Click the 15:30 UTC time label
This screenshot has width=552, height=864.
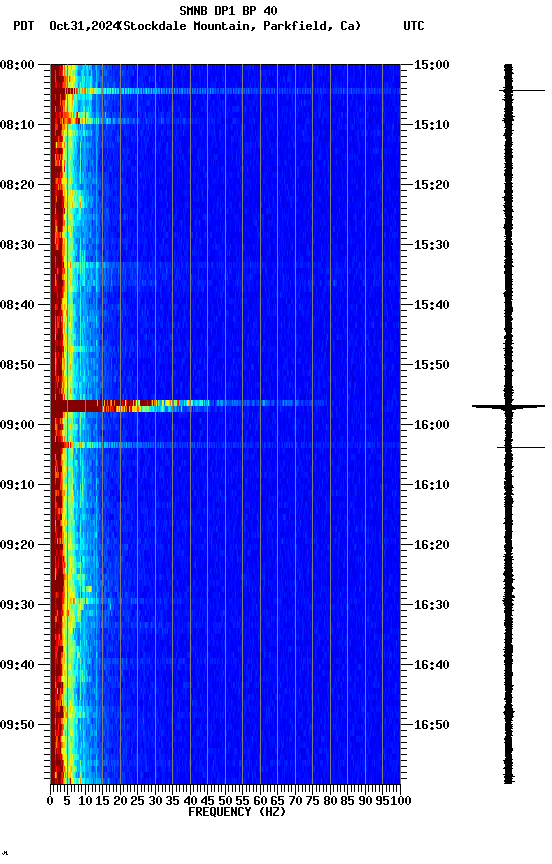(x=431, y=245)
